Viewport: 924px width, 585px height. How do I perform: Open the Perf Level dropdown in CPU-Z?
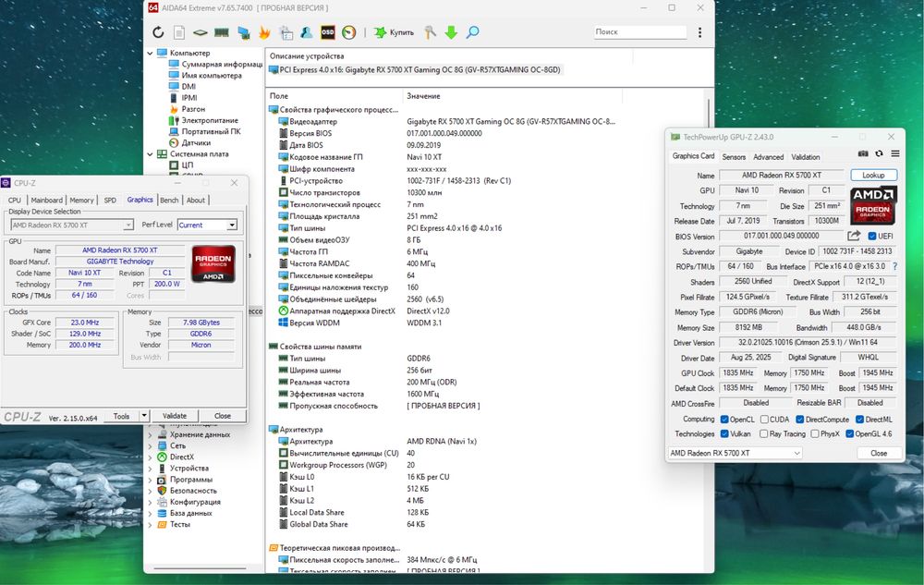point(207,225)
